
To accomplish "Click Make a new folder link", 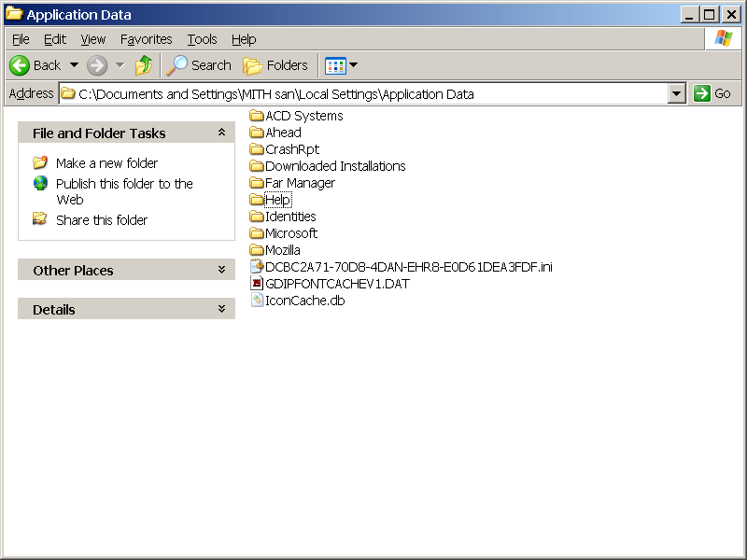I will pyautogui.click(x=106, y=163).
